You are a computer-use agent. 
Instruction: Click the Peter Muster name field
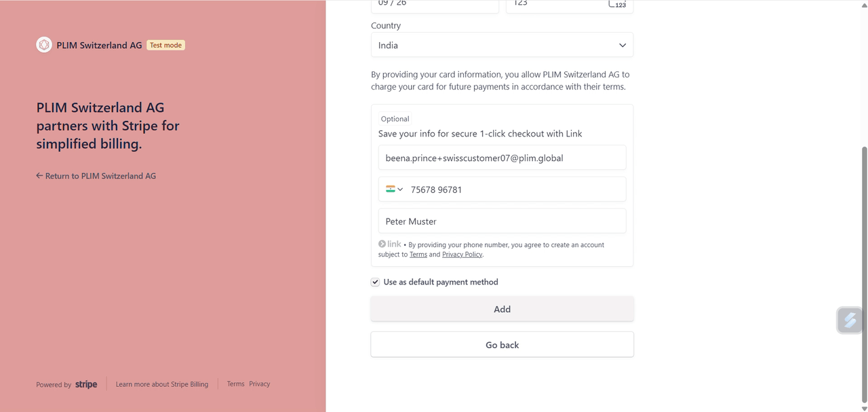502,221
